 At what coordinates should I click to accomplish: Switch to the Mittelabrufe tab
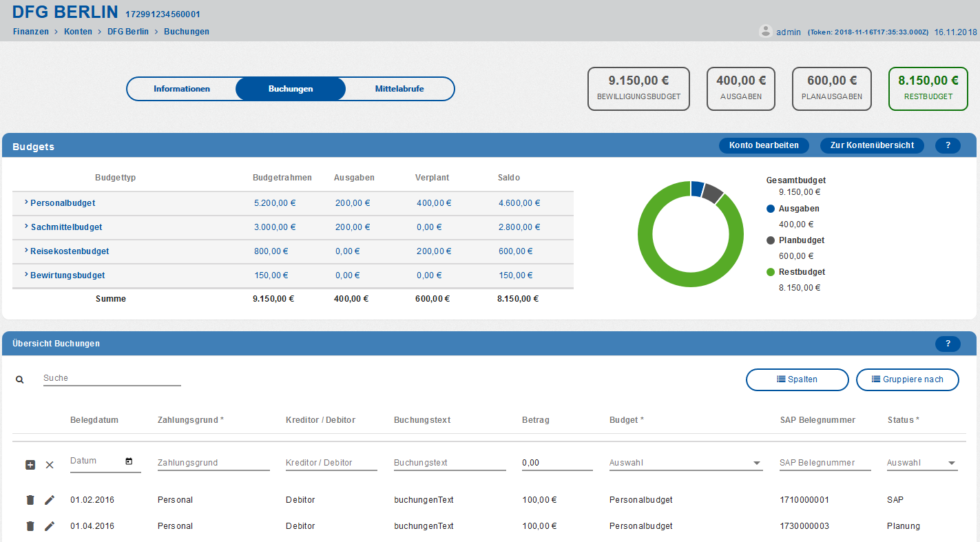tap(399, 89)
